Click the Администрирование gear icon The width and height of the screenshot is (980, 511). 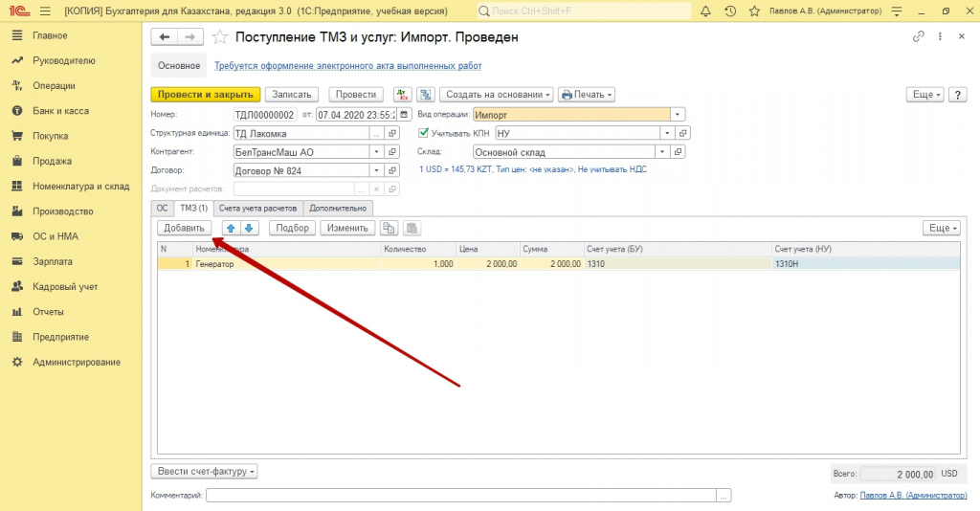point(17,362)
